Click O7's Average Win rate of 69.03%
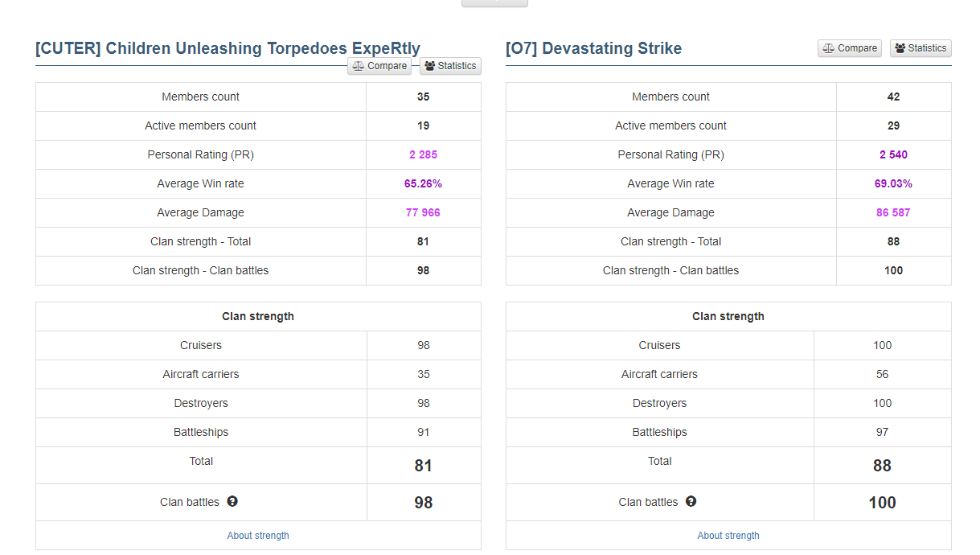 click(x=893, y=183)
